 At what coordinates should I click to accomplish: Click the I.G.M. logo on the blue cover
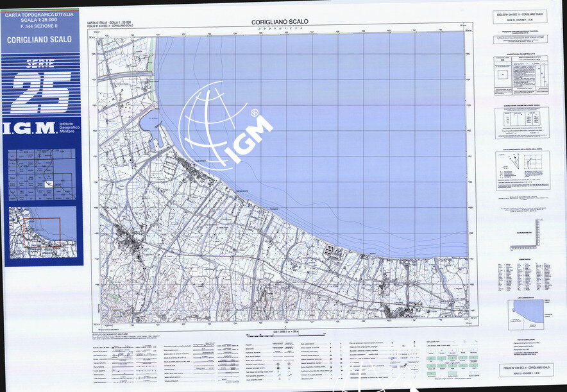(28, 128)
